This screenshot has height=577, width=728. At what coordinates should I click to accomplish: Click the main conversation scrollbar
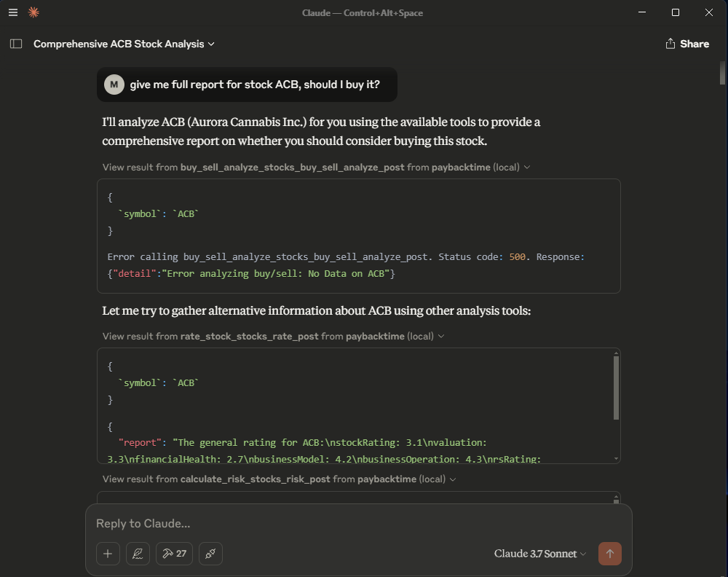pos(722,73)
